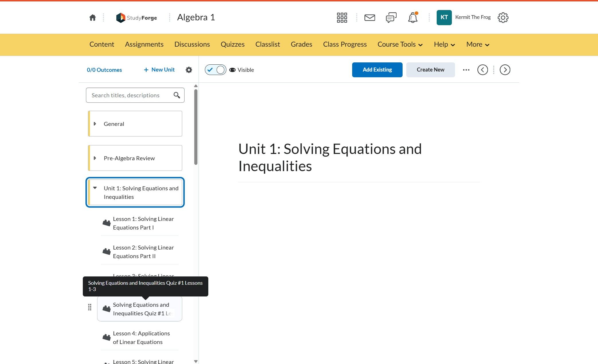This screenshot has height=364, width=598.
Task: Open the message alerts envelope icon
Action: click(370, 18)
